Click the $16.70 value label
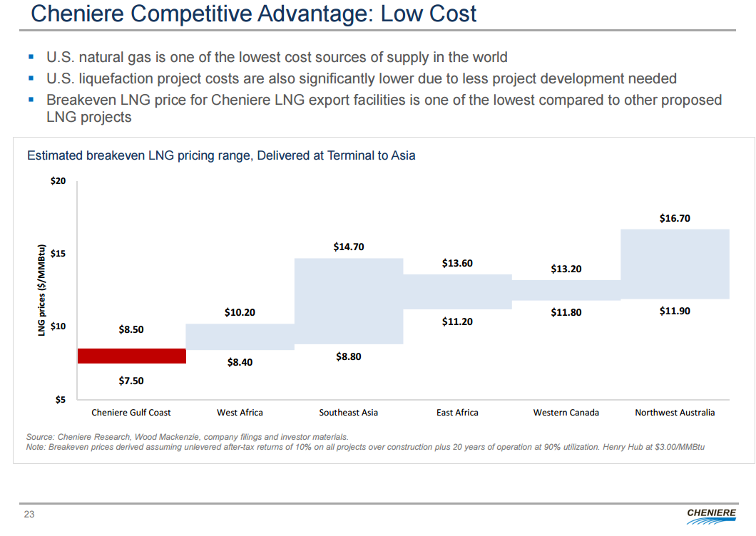 pos(675,219)
